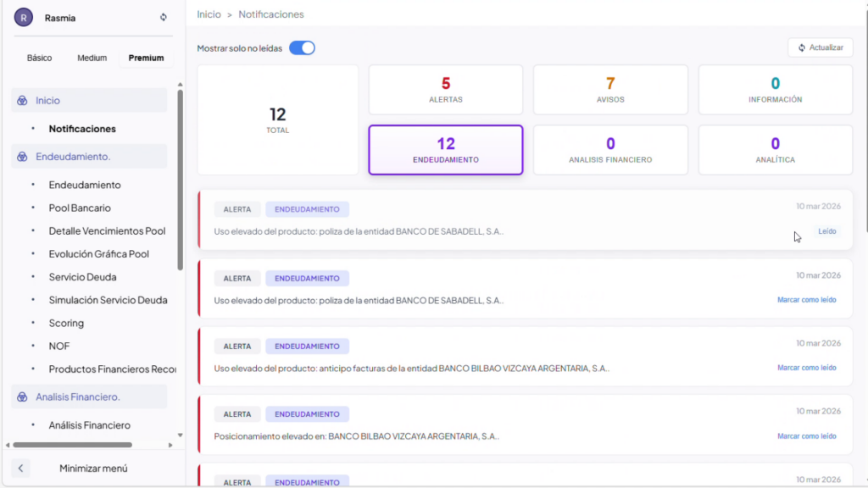
Task: Click the Rasmia user avatar icon
Action: 24,17
